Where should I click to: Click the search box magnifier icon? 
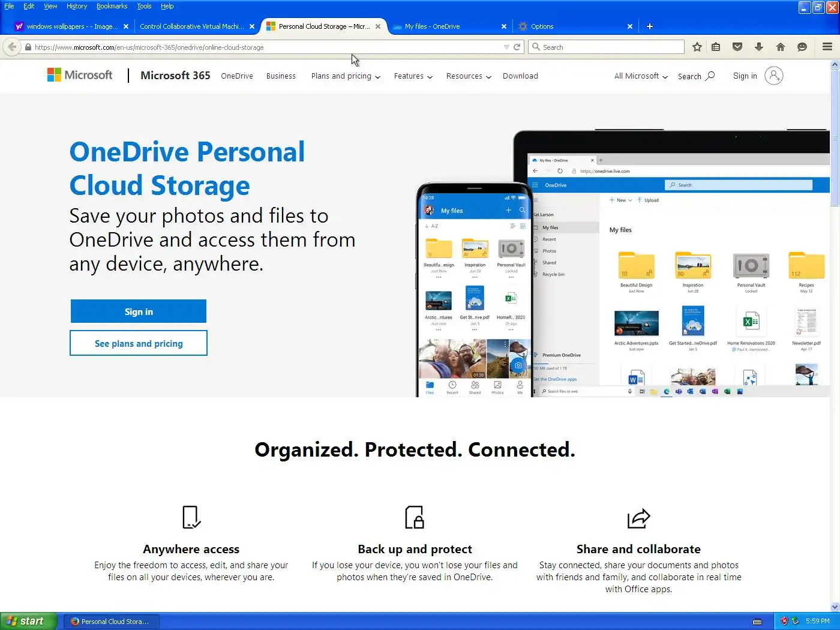click(536, 47)
